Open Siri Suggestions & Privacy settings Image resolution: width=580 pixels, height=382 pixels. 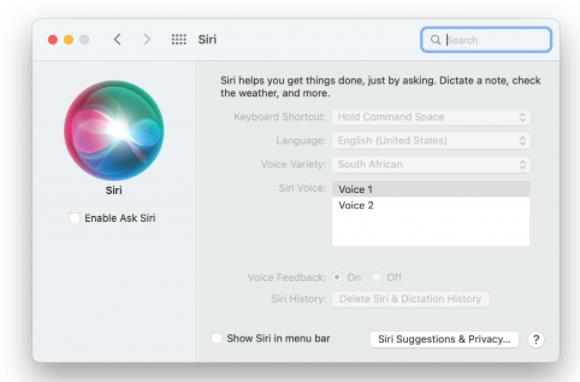(444, 339)
